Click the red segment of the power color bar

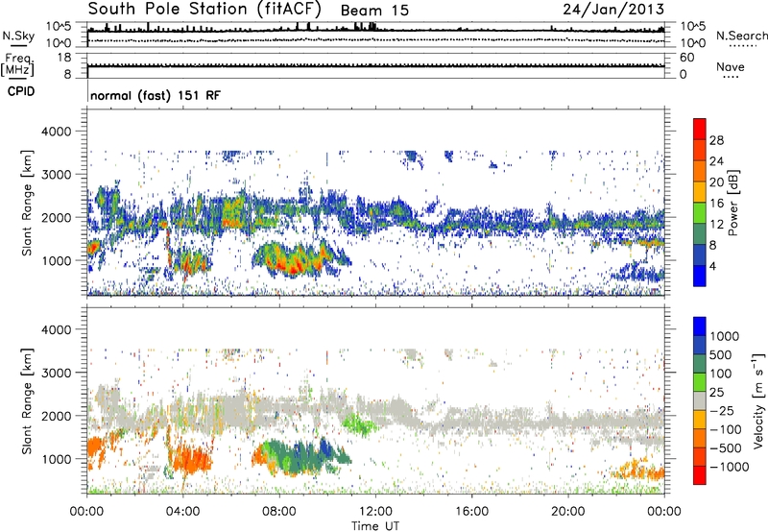[x=700, y=129]
